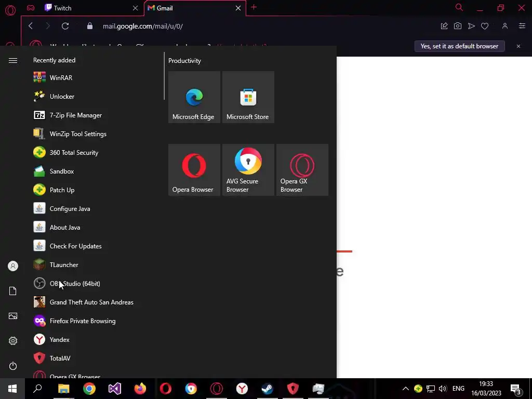Open the Microsoft Store tile

248,97
